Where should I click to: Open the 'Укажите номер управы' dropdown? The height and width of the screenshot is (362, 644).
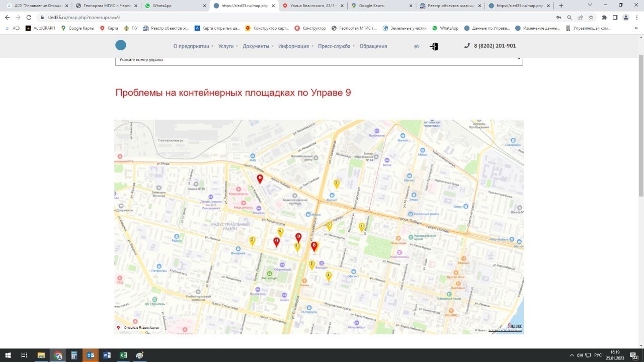tap(319, 60)
